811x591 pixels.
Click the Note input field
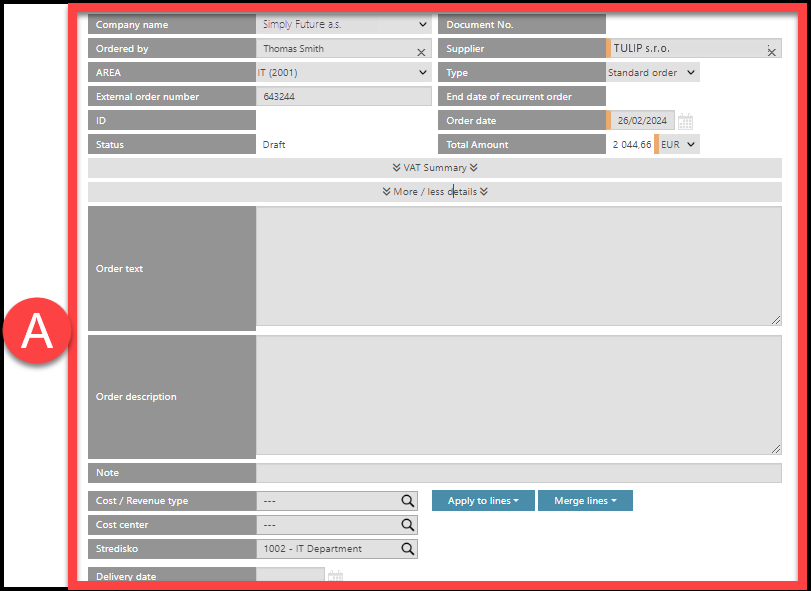click(x=519, y=473)
